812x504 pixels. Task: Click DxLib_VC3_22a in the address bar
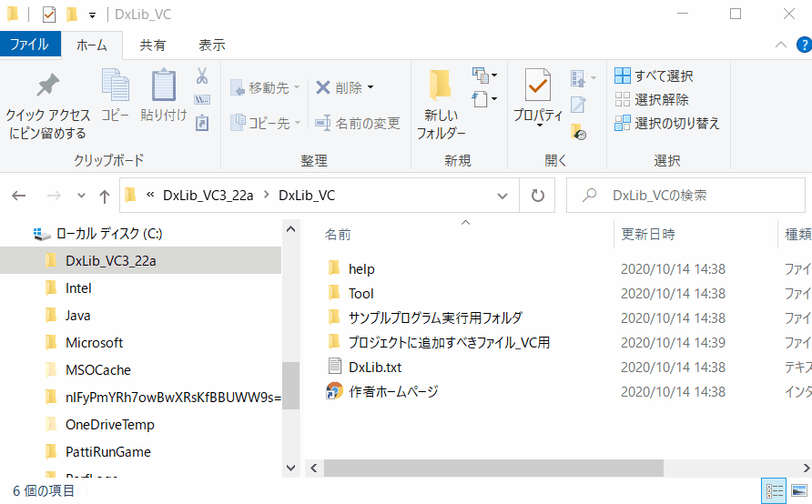[208, 196]
